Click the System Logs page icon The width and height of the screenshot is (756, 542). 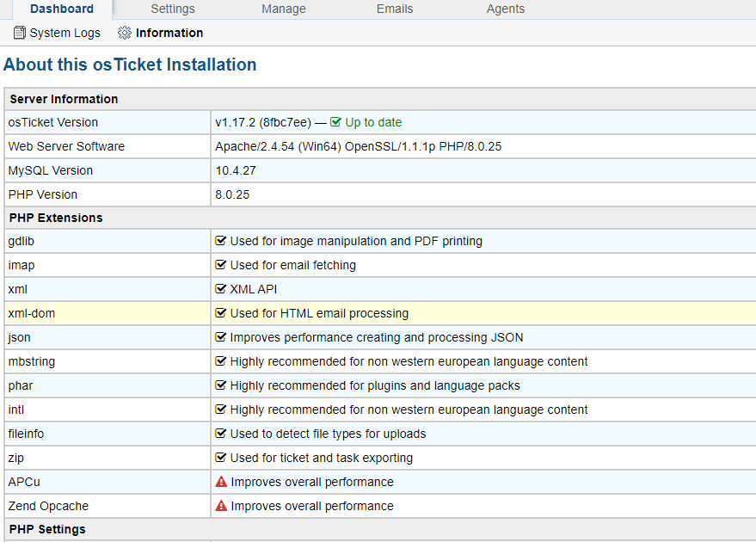(20, 33)
